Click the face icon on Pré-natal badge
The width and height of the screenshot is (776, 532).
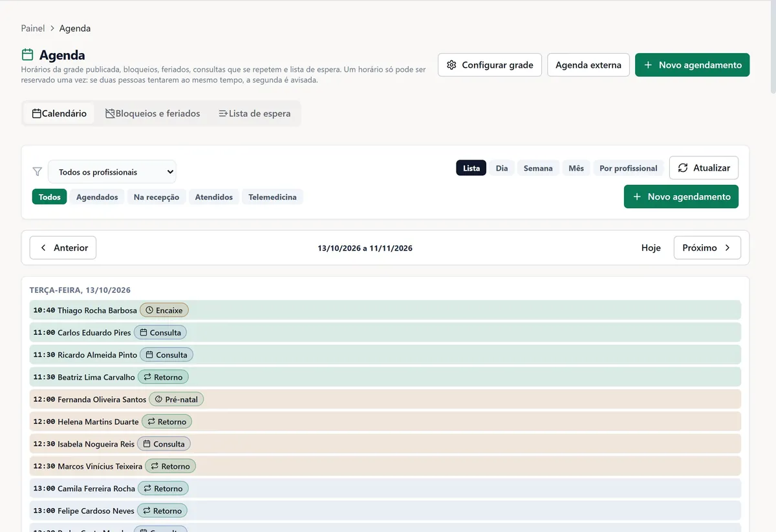coord(158,399)
